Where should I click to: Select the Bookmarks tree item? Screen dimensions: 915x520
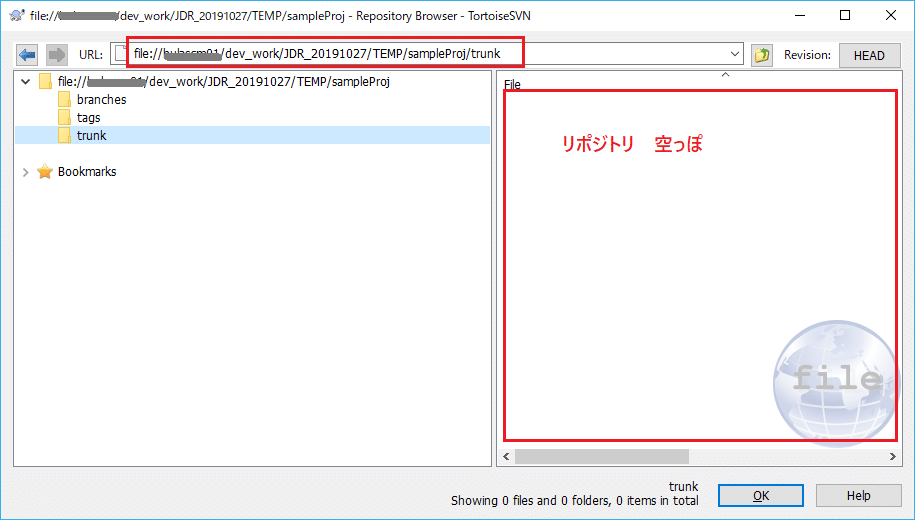pyautogui.click(x=87, y=172)
